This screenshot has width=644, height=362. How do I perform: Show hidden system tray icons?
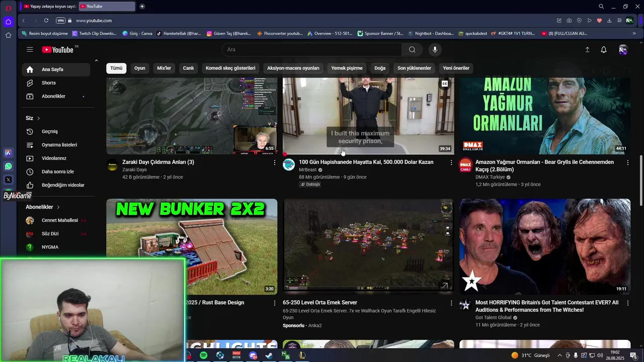click(559, 355)
